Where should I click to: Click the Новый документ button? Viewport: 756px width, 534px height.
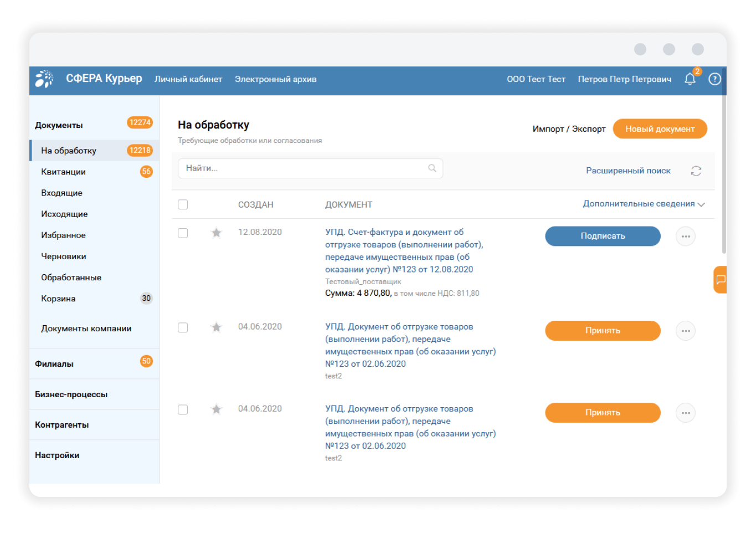coord(660,129)
